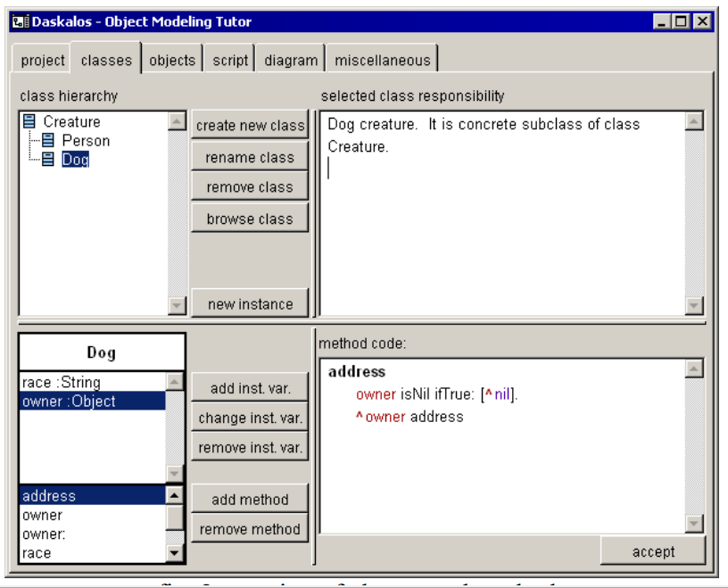Click the up arrow of methods list scrollbar
This screenshot has width=728, height=588.
(x=175, y=495)
